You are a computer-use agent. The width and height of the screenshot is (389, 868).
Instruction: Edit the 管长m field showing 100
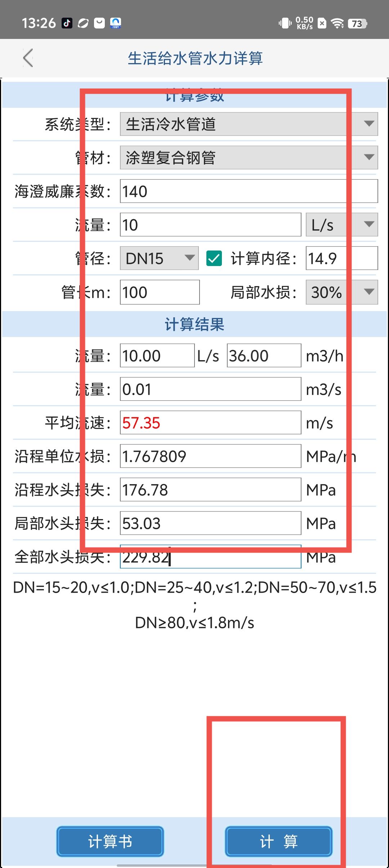pyautogui.click(x=160, y=292)
